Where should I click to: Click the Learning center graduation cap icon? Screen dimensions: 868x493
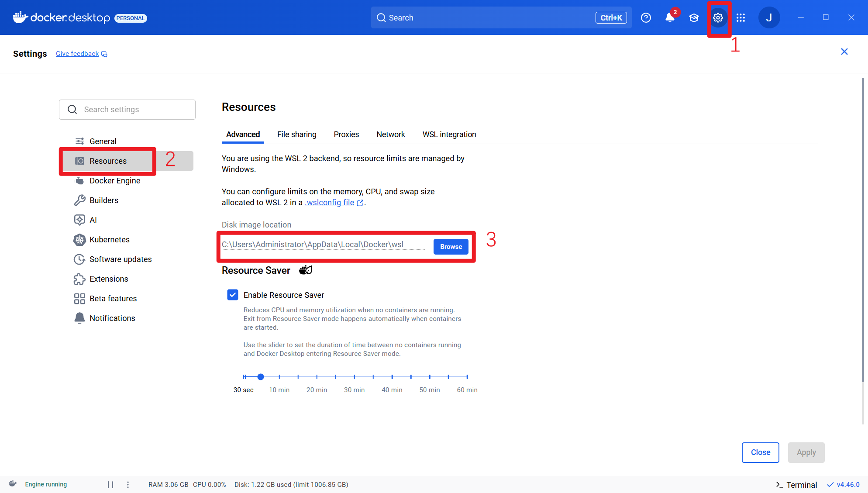pyautogui.click(x=694, y=18)
